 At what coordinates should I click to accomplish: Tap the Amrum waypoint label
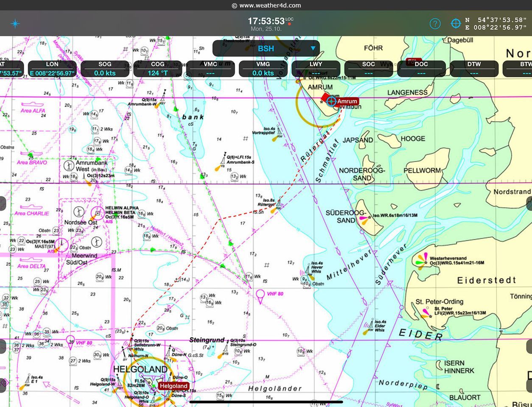pyautogui.click(x=347, y=101)
